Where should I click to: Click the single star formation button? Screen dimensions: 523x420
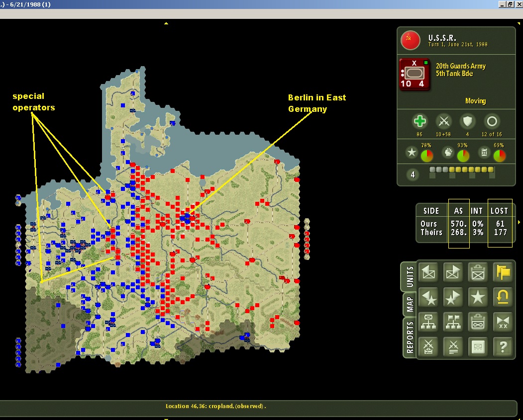[x=478, y=297]
